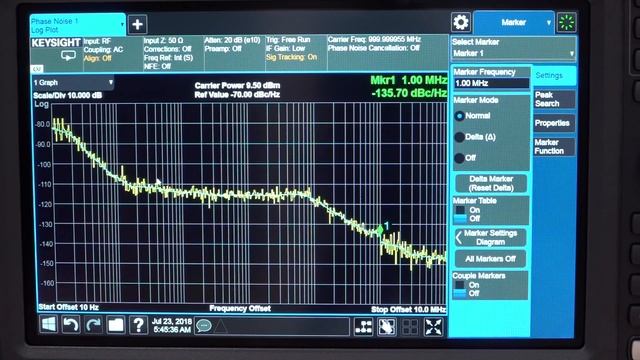The width and height of the screenshot is (640, 360).
Task: Click the warning triangle in status bar
Action: click(220, 326)
